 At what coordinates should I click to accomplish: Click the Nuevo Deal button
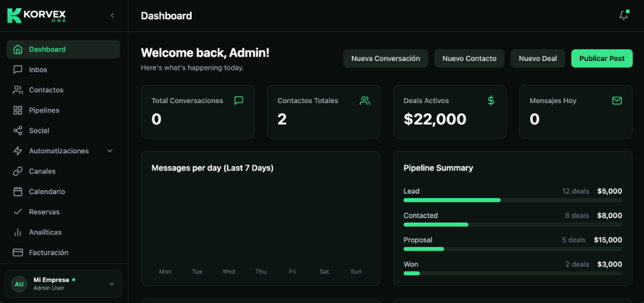(x=538, y=58)
